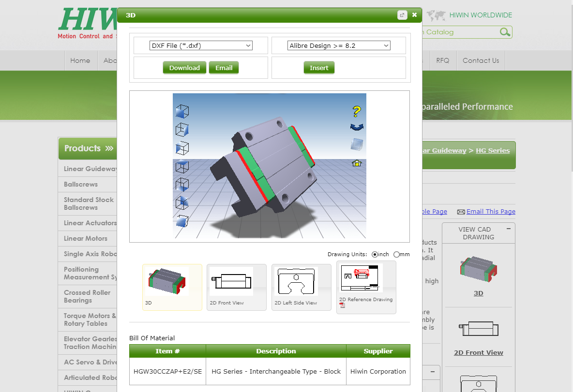573x392 pixels.
Task: Close the 3D dialog
Action: 414,15
